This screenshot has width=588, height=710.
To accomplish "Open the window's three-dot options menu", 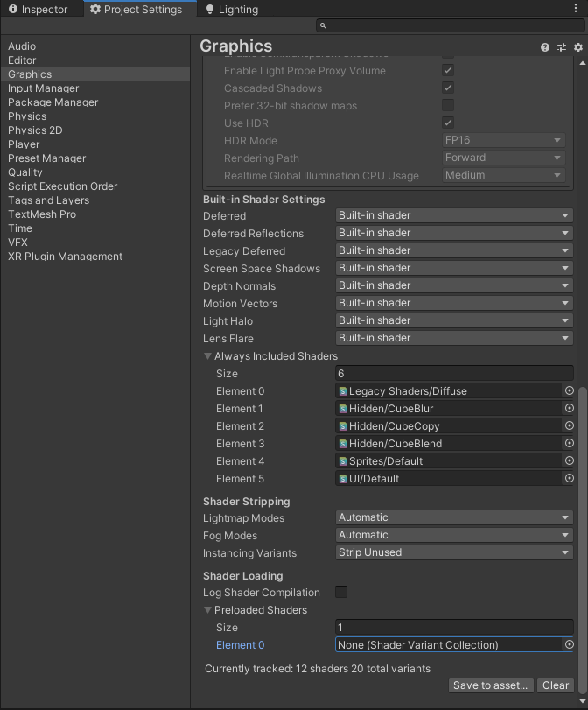I will coord(576,8).
